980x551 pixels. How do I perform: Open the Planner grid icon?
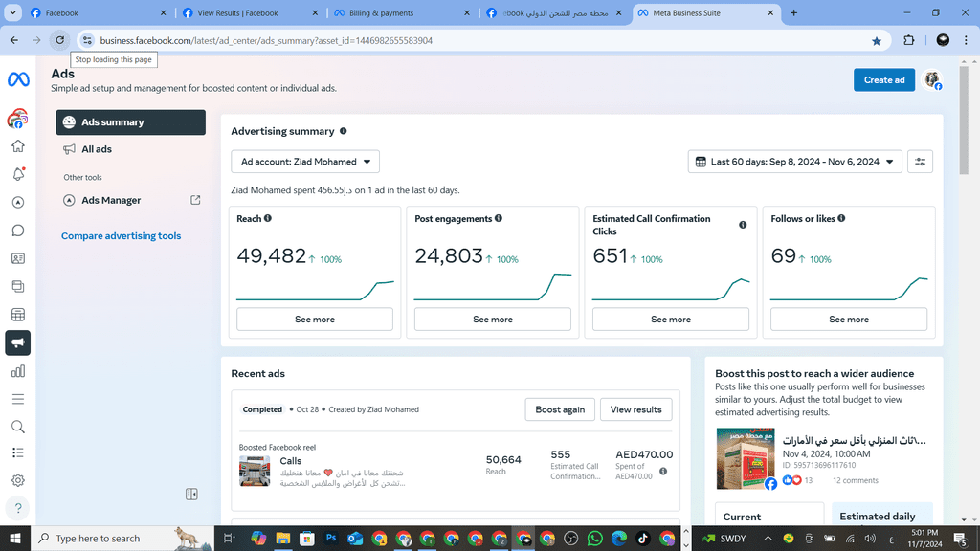click(17, 315)
